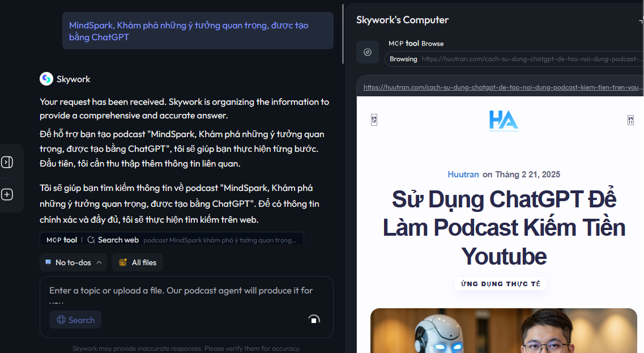
Task: Expand the left sidebar panel icon
Action: (x=7, y=162)
